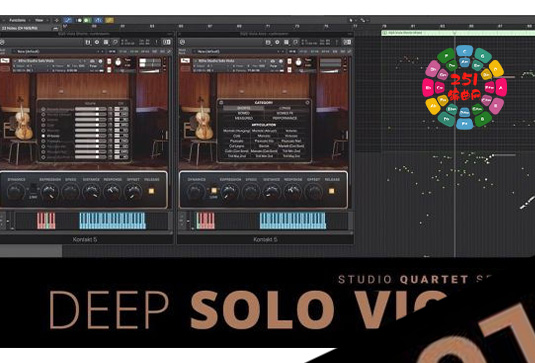Minimize view button in left Kontakt header
Image resolution: width=535 pixels, height=363 pixels.
(167, 42)
